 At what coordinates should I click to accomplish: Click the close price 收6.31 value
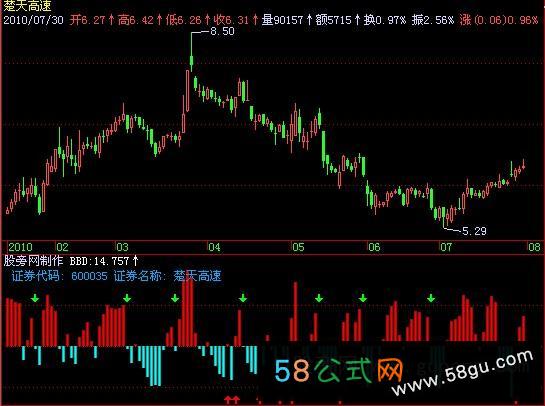231,20
